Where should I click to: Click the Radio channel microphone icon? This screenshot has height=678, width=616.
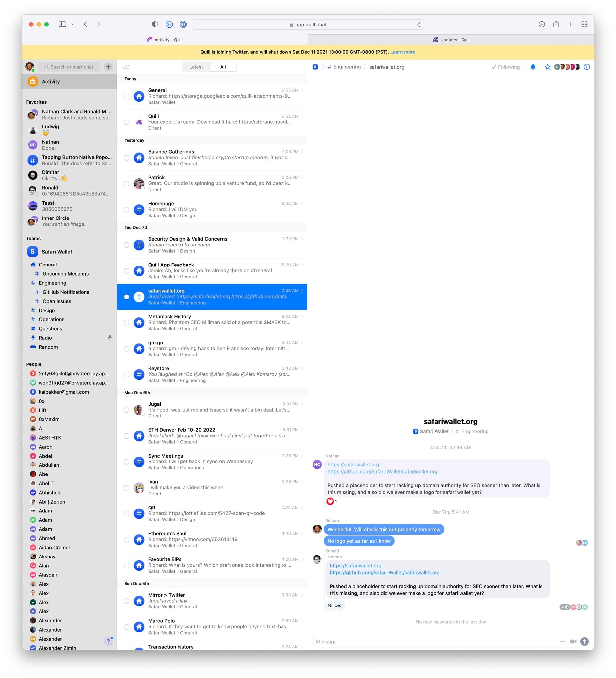click(110, 338)
